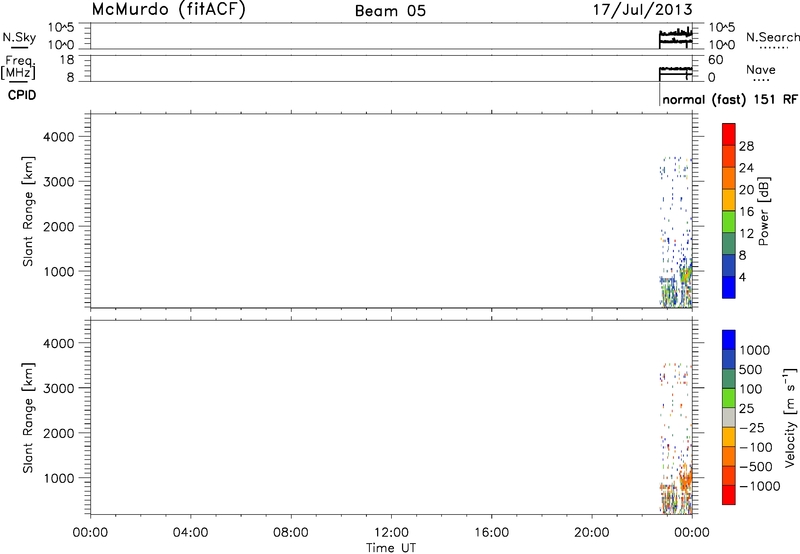Image resolution: width=800 pixels, height=554 pixels.
Task: Click the 08:00 time tick label
Action: 291,533
